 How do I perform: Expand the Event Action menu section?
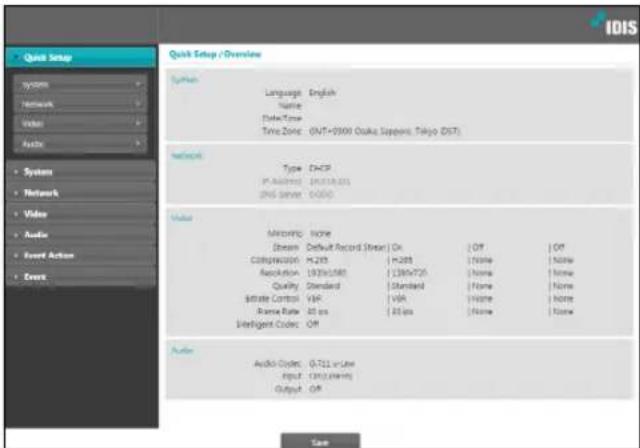click(x=80, y=255)
